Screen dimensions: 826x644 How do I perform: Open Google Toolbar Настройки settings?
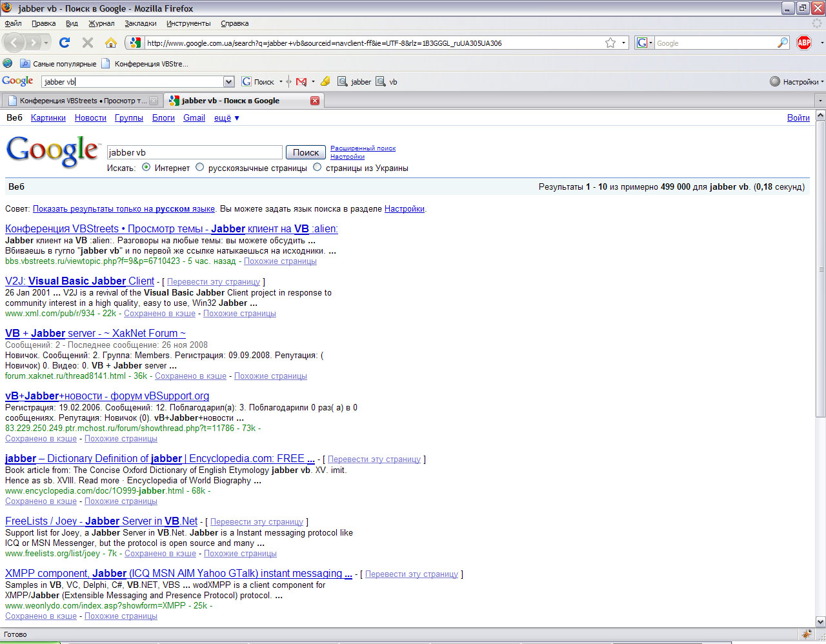(796, 82)
